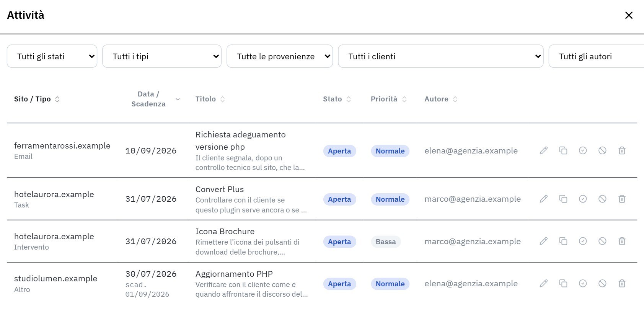This screenshot has height=320, width=644.
Task: Mark Richiesta adeguamento versione php as completed
Action: 583,151
